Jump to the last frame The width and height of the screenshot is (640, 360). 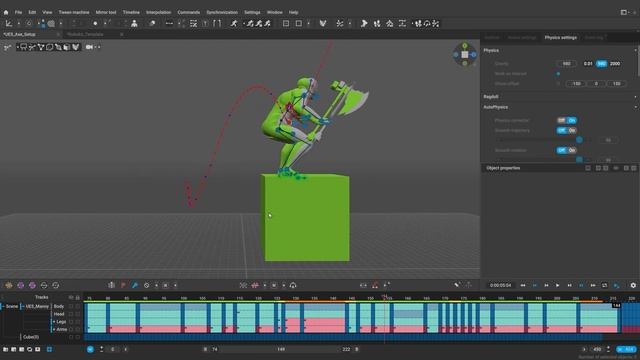click(593, 285)
